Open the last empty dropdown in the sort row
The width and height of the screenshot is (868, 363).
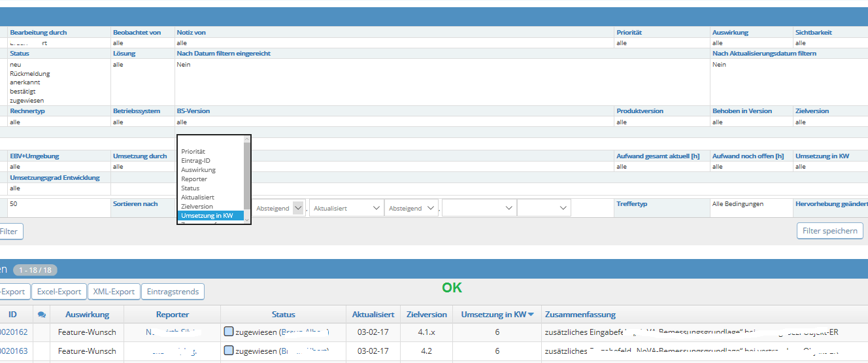544,208
